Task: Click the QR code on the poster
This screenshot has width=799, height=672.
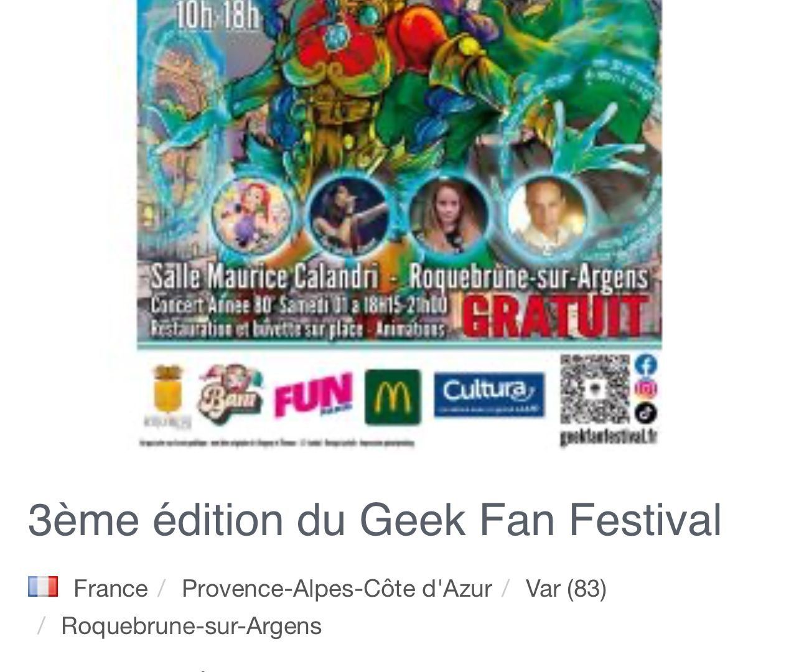Action: [595, 390]
